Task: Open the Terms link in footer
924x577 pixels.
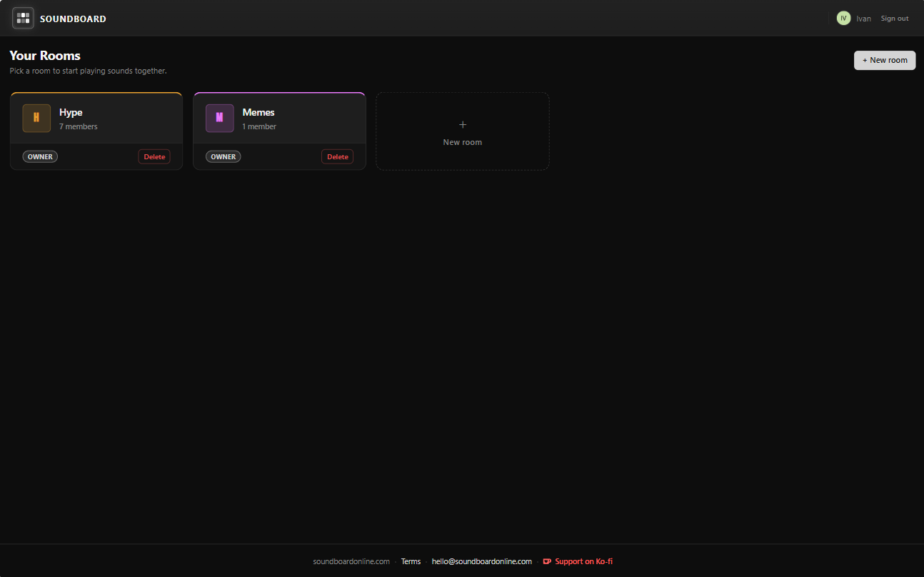Action: pos(411,561)
